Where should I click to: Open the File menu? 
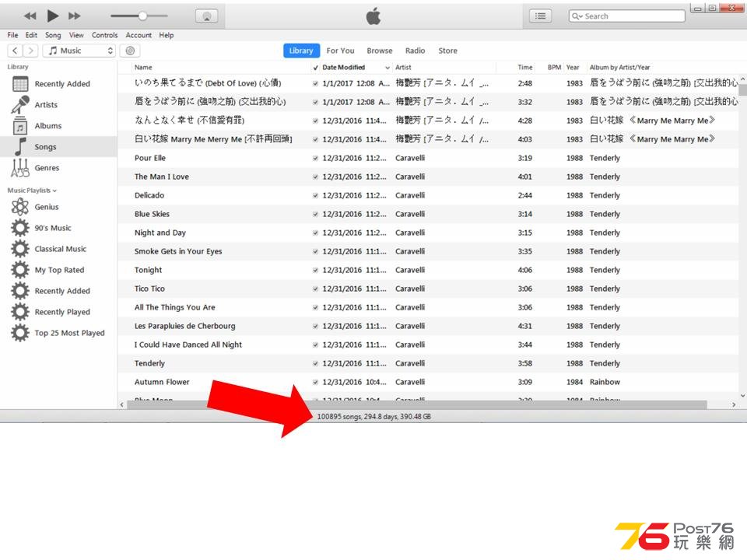tap(13, 35)
